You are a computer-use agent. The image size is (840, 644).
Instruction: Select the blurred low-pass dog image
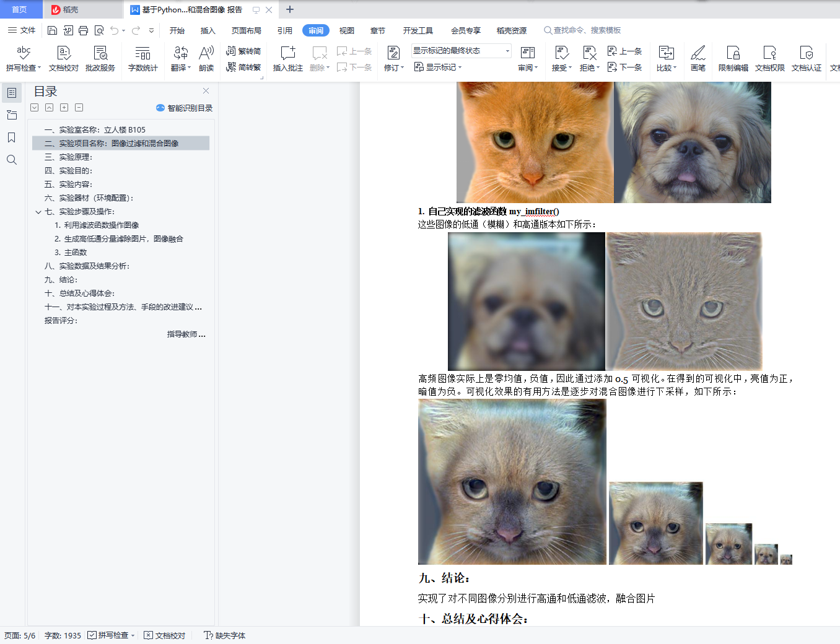pyautogui.click(x=527, y=302)
